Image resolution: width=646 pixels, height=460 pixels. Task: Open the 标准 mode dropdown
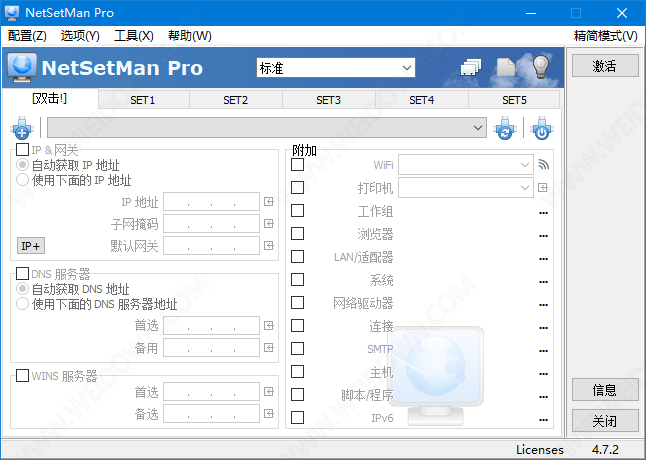pos(336,68)
